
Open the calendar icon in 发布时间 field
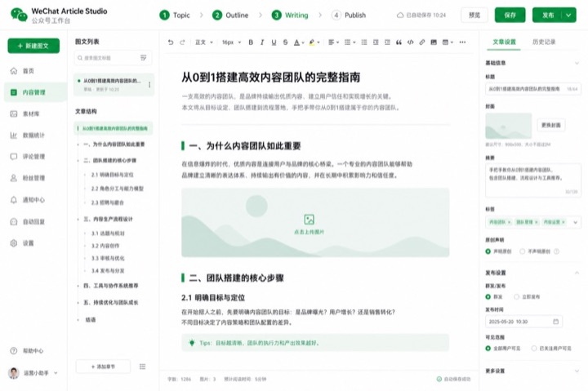[x=556, y=322]
